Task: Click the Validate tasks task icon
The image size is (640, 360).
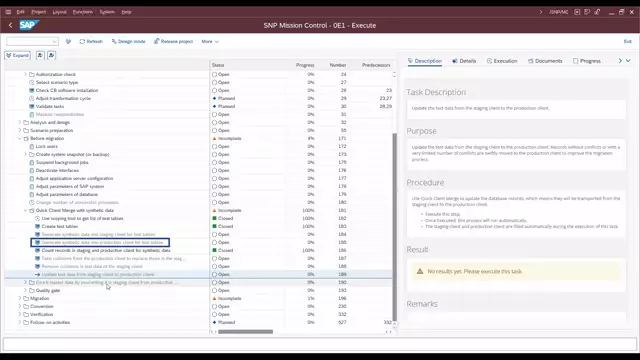Action: coord(31,106)
